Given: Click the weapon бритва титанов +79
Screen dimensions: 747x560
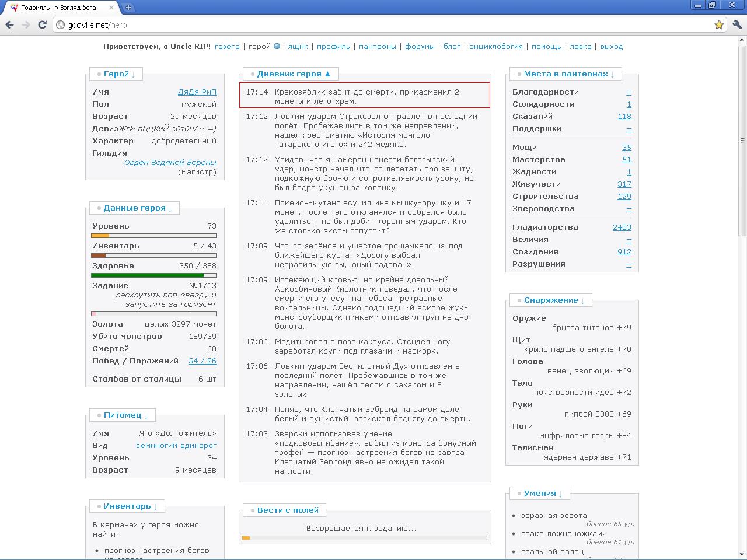Looking at the screenshot, I should tap(592, 328).
